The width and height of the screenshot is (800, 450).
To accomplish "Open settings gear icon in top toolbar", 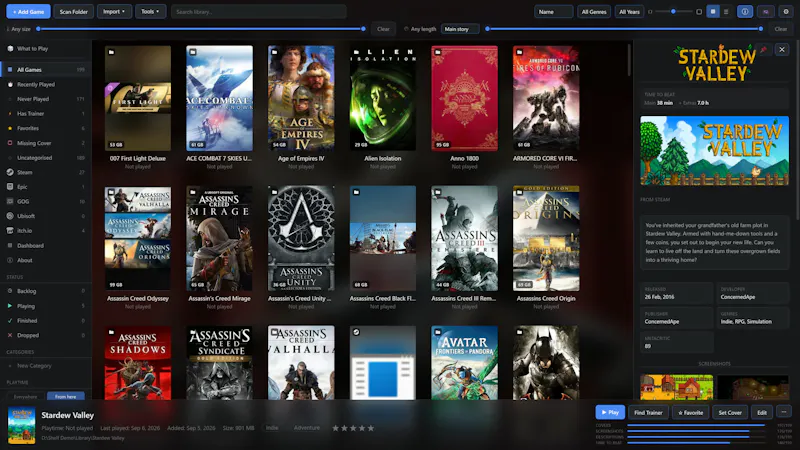I will point(786,11).
